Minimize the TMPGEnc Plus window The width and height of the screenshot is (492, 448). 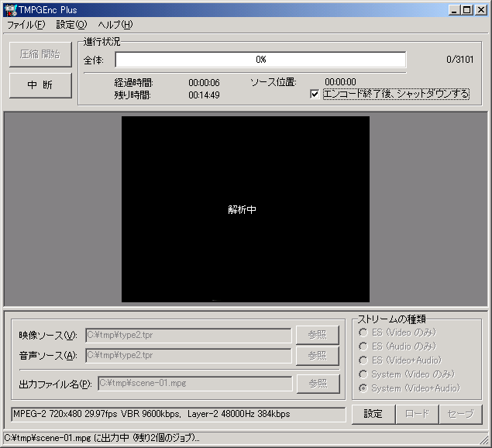point(454,10)
